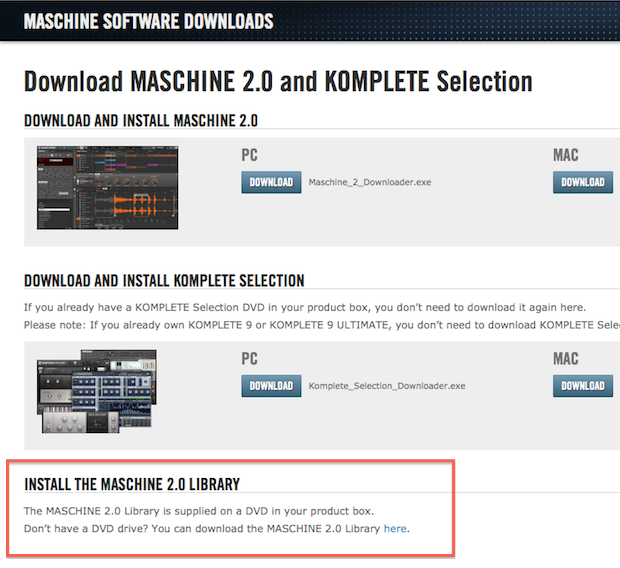620x568 pixels.
Task: Download Komplete Selection for PC
Action: pyautogui.click(x=270, y=386)
